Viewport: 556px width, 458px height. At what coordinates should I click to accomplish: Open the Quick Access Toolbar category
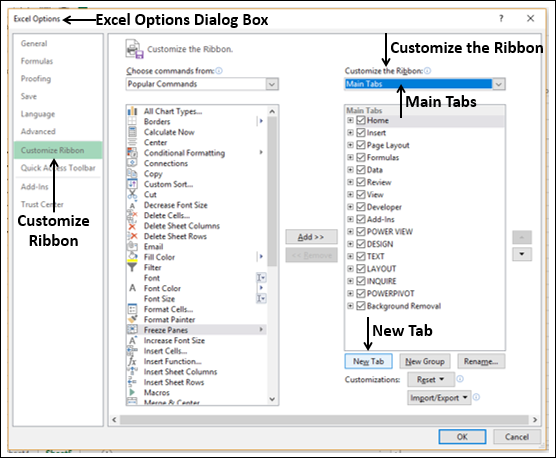[58, 168]
